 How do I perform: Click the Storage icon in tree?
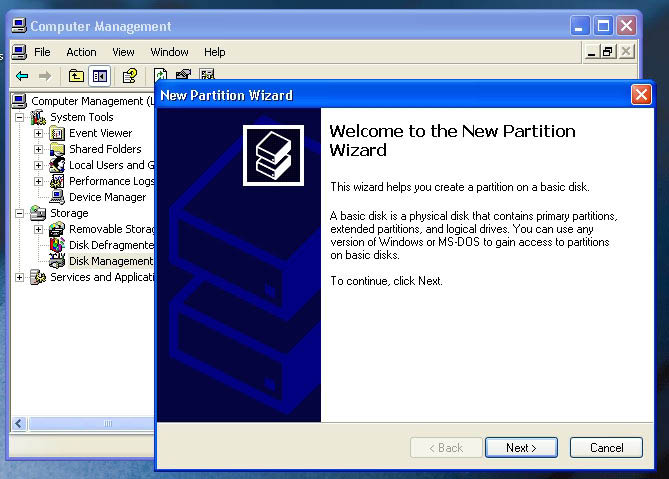point(38,213)
